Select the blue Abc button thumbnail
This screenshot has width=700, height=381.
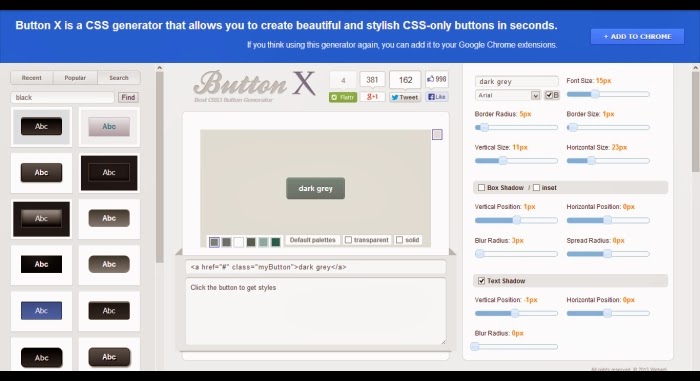(x=42, y=311)
